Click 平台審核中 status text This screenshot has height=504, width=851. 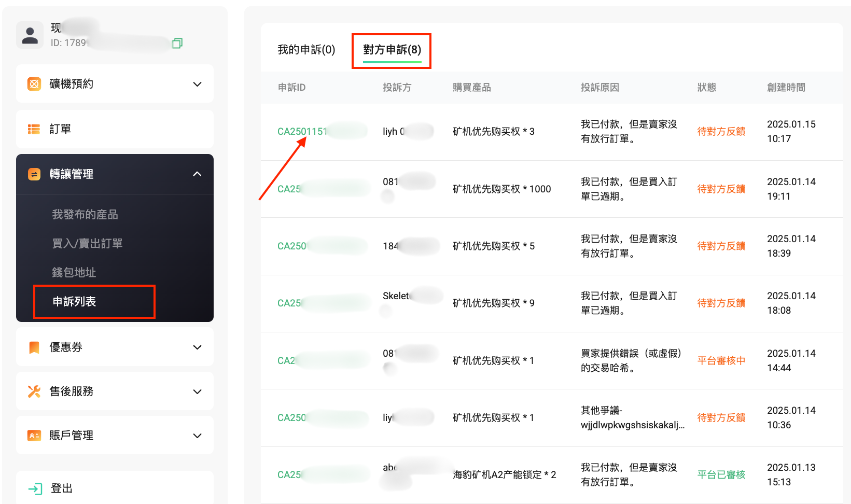(x=721, y=361)
